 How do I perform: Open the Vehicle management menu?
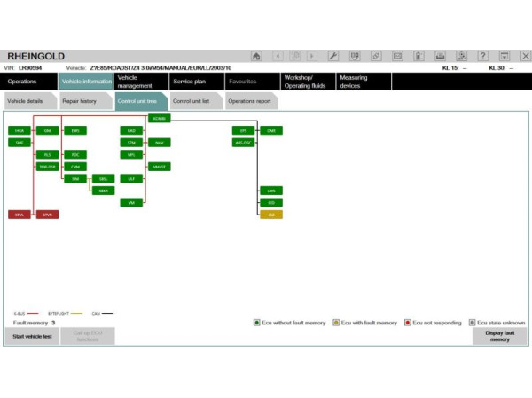pyautogui.click(x=138, y=82)
